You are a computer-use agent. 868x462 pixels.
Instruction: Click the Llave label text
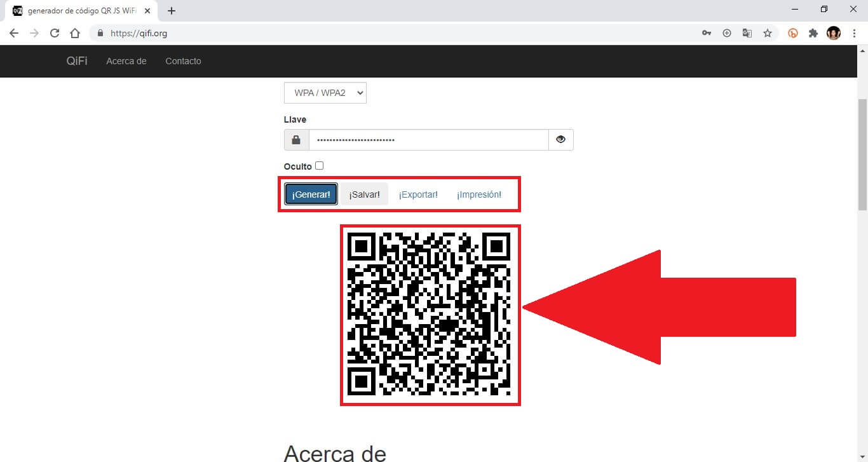[295, 119]
